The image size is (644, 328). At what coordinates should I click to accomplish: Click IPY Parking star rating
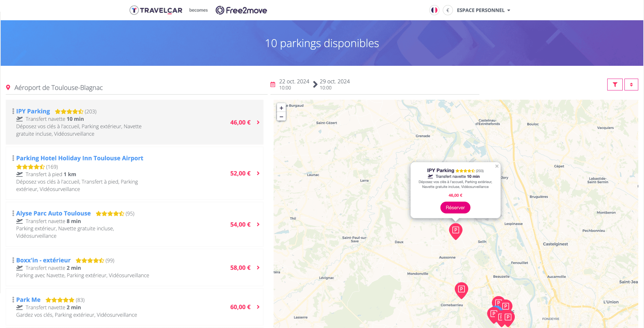[69, 112]
